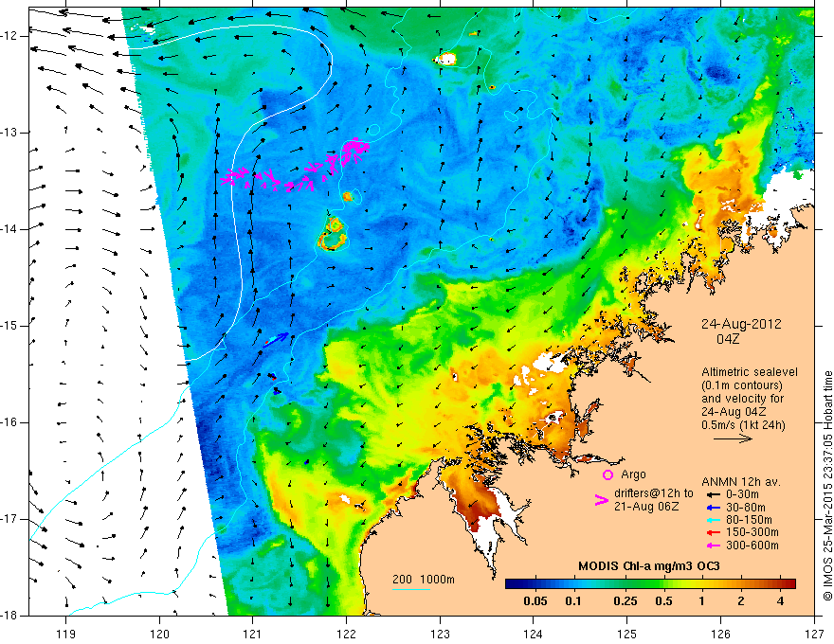
Task: Click the '0.5' color bar tick label
Action: (663, 601)
